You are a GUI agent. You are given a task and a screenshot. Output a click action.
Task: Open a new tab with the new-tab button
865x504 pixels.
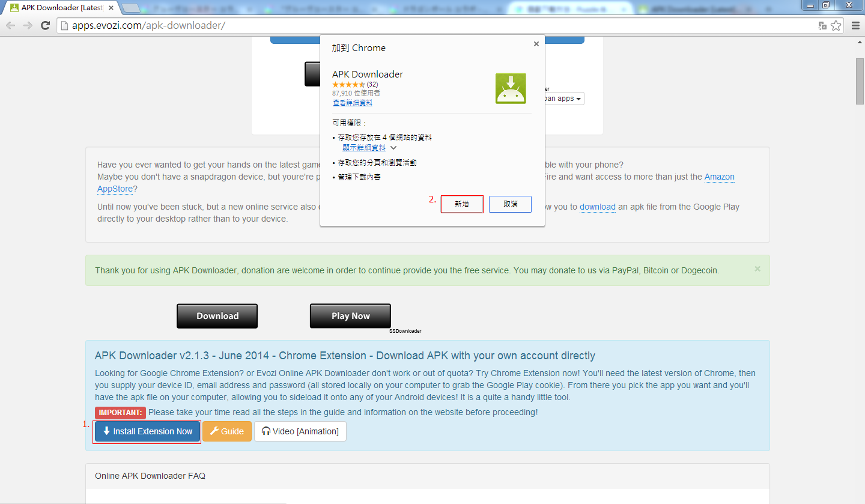click(x=131, y=8)
